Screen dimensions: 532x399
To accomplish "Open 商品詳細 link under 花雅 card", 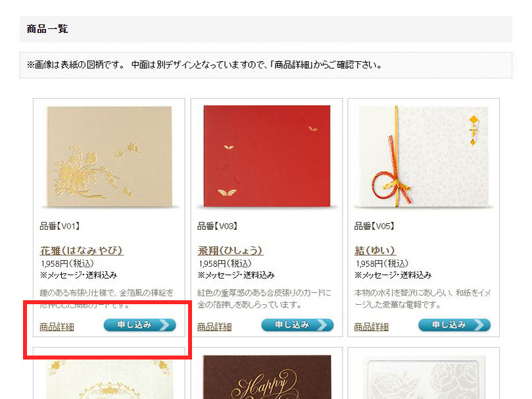I will (x=57, y=327).
